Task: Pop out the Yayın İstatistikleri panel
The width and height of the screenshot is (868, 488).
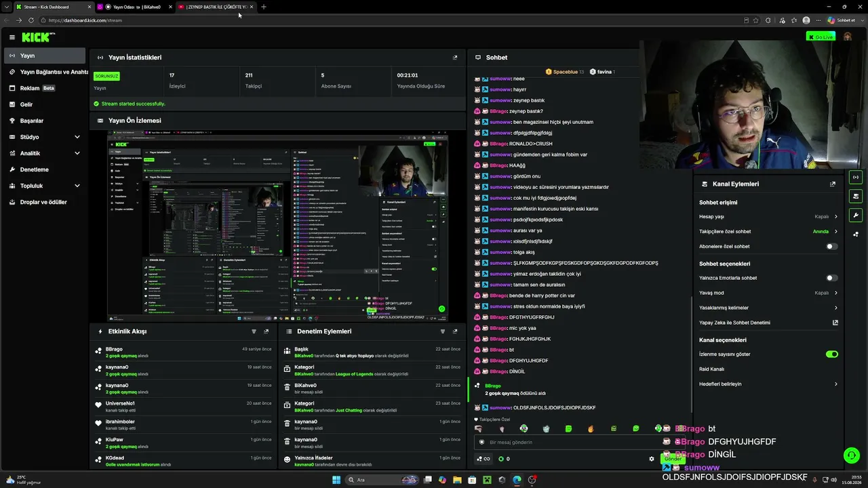Action: tap(455, 58)
